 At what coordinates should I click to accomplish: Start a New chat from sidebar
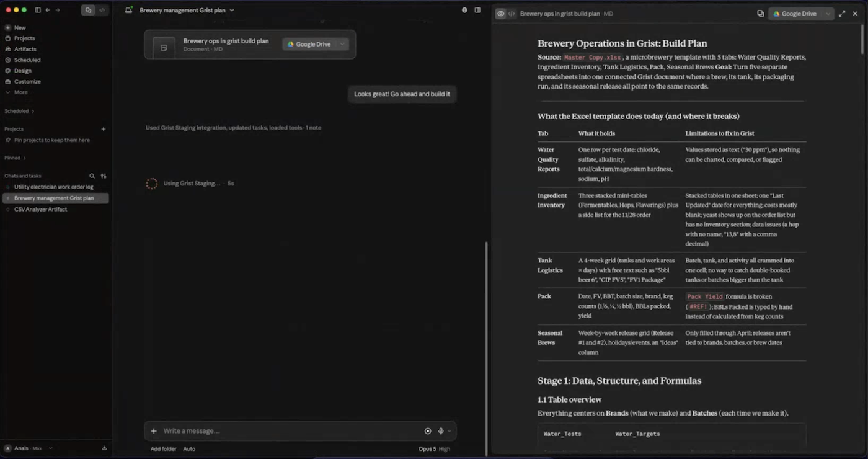[x=16, y=27]
